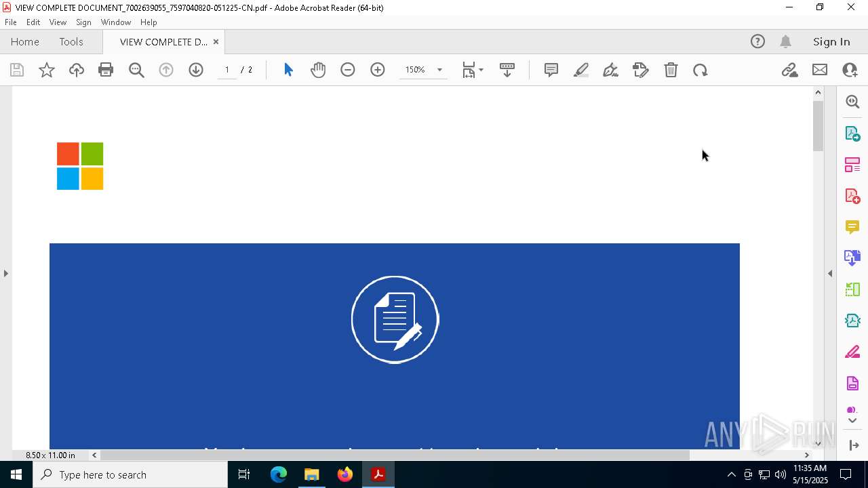Viewport: 868px width, 488px height.
Task: Open Create PDF tool in the right pane
Action: point(852,196)
